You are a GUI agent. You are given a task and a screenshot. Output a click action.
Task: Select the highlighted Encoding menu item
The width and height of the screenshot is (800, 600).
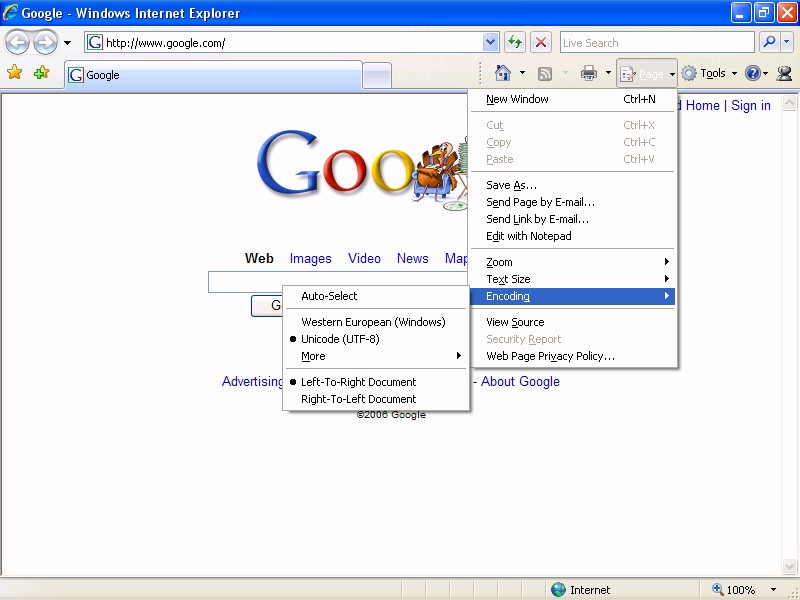[572, 296]
